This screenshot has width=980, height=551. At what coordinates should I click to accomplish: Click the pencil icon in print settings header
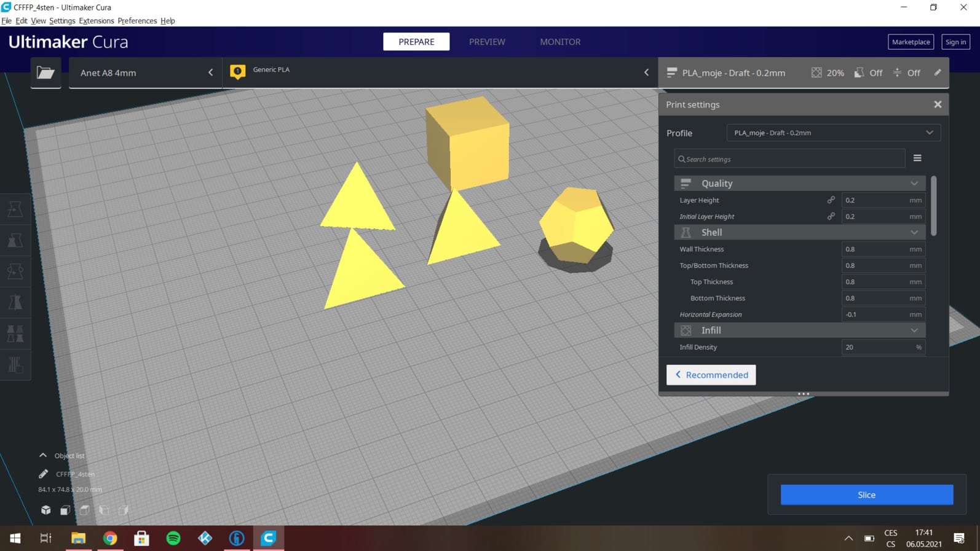[938, 72]
